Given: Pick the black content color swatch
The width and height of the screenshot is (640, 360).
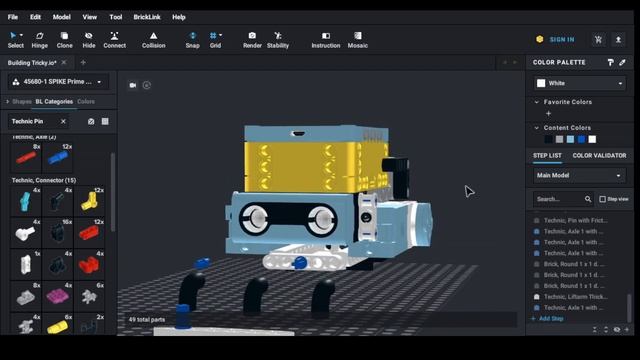Looking at the screenshot, I should (x=548, y=140).
